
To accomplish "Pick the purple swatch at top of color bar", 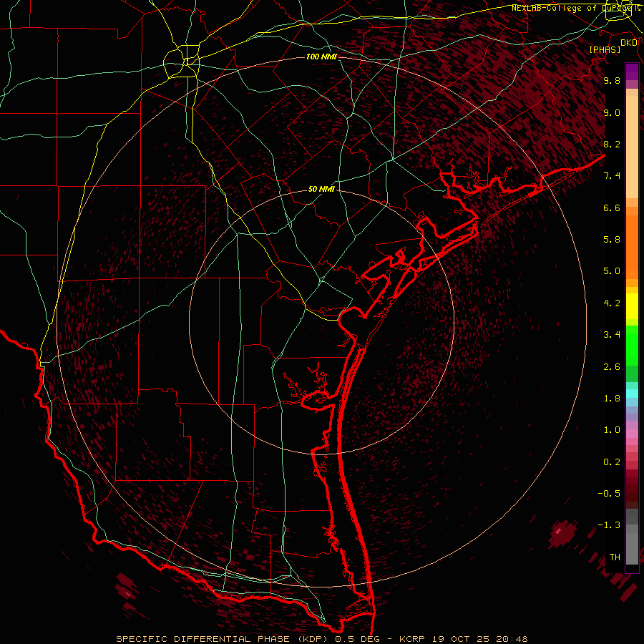I will coord(632,72).
